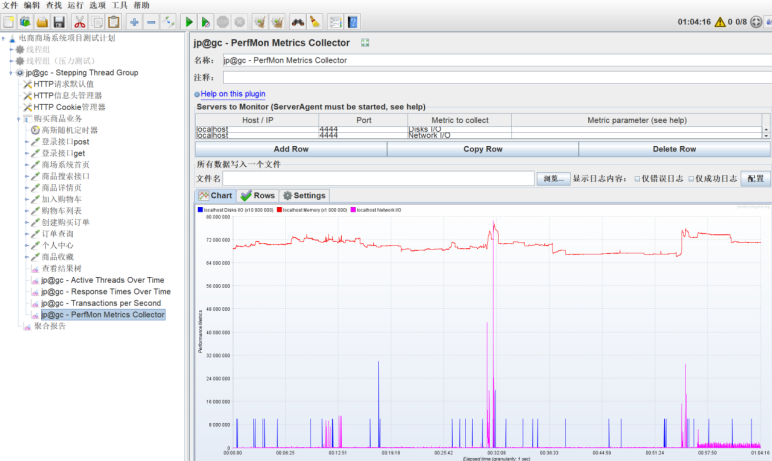772x461 pixels.
Task: Open the function helper list icon
Action: [x=335, y=22]
